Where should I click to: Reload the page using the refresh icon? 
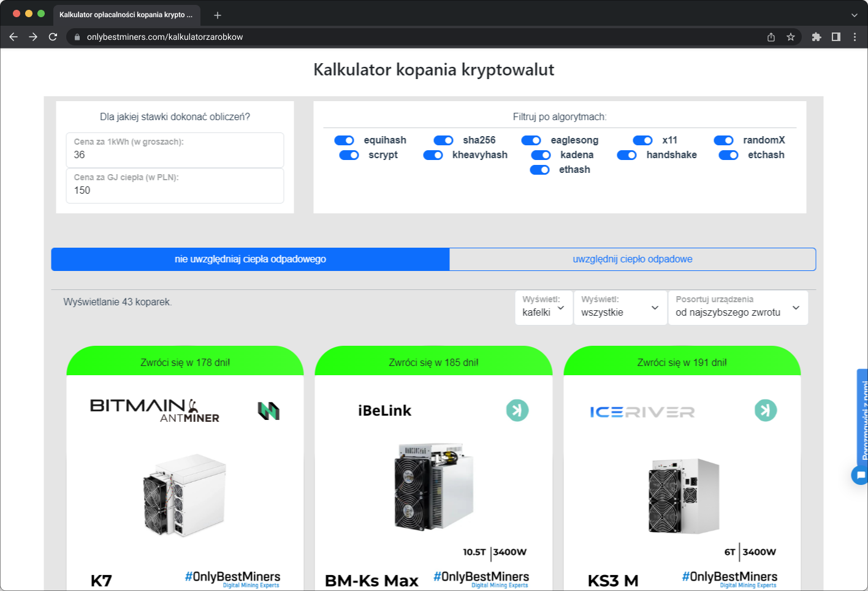(x=53, y=37)
